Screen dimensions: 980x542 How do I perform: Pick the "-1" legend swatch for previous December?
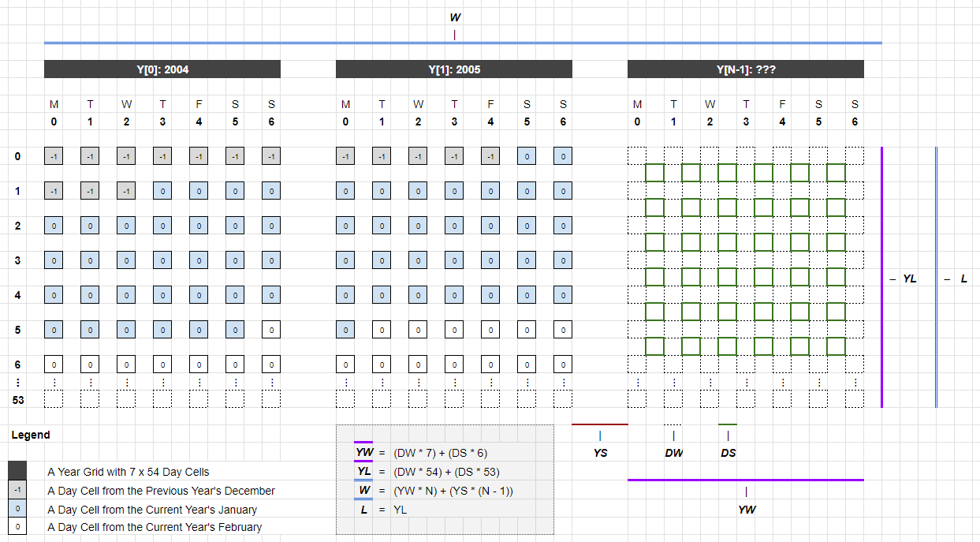[17, 491]
